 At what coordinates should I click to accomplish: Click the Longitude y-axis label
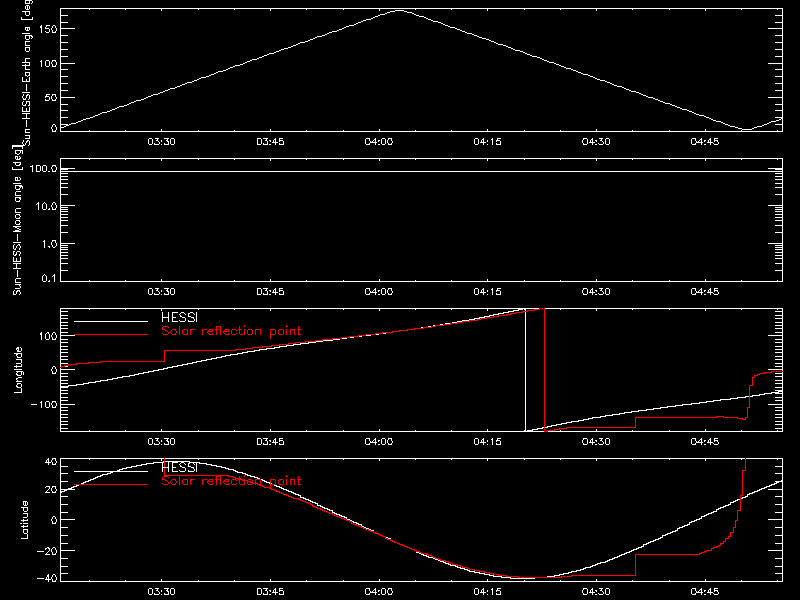coord(18,370)
